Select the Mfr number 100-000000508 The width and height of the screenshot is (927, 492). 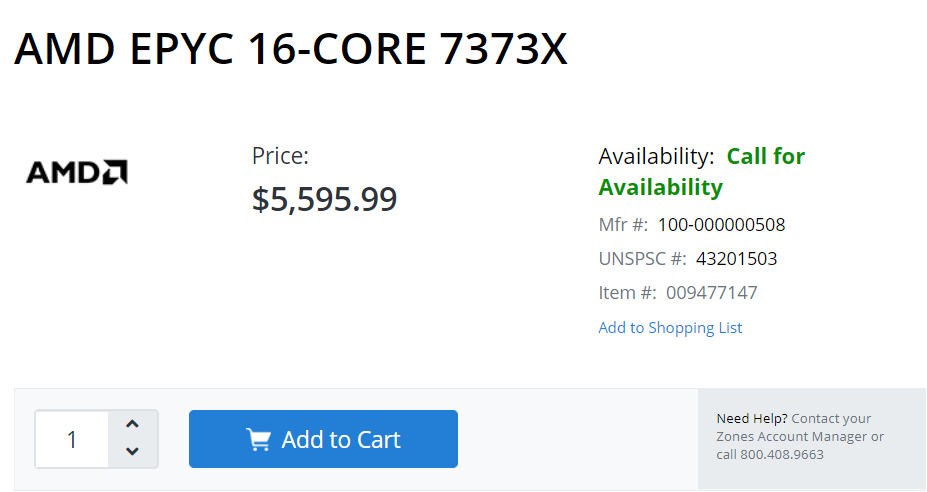coord(721,225)
